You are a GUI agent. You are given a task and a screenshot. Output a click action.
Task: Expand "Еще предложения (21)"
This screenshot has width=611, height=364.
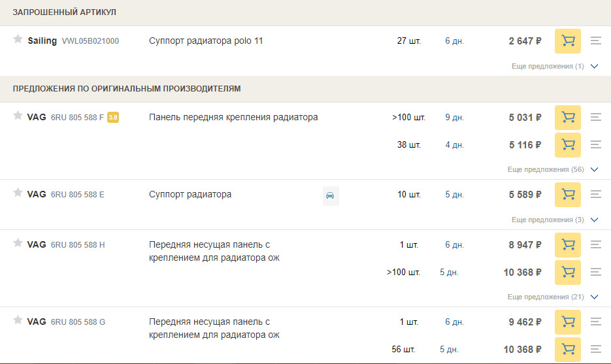pyautogui.click(x=553, y=297)
